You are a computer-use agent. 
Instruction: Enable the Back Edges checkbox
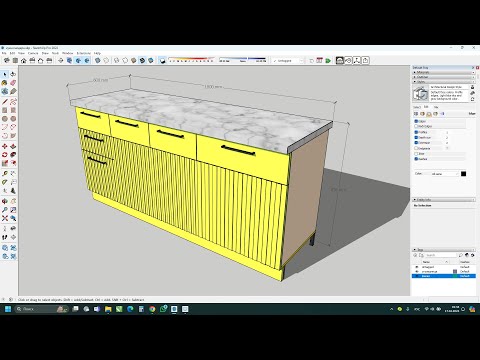click(416, 126)
